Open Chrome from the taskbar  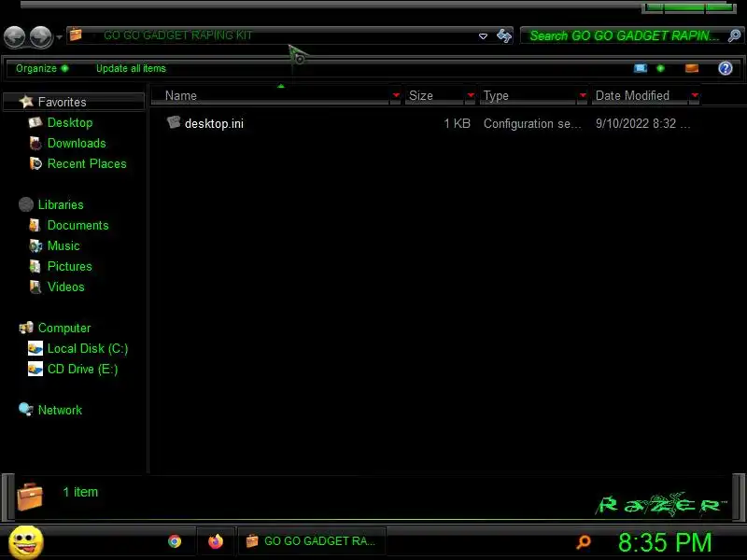pyautogui.click(x=175, y=541)
